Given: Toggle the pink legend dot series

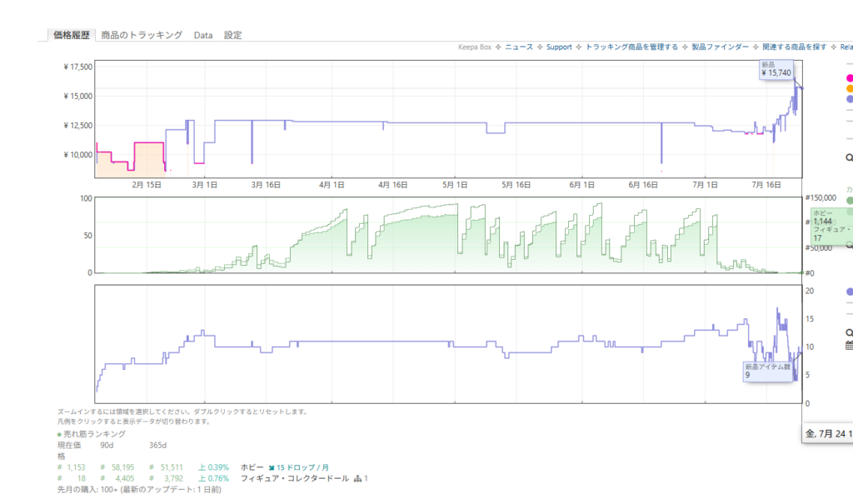Looking at the screenshot, I should tap(850, 78).
